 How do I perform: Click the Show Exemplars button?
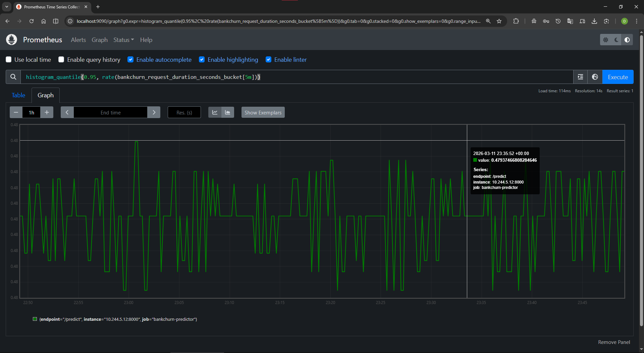tap(263, 112)
